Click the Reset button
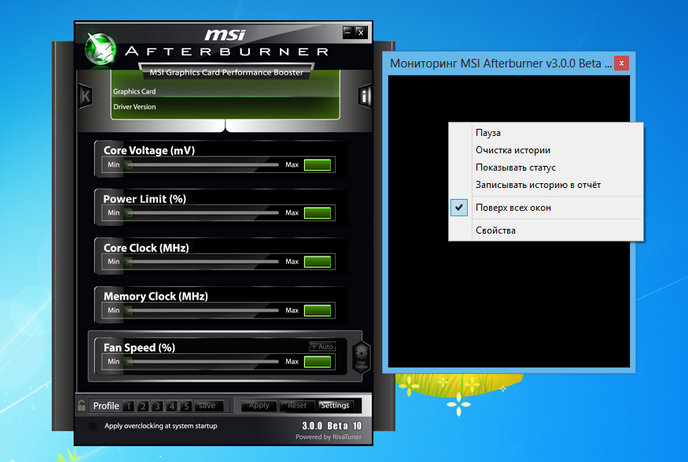Screen dimensions: 688x462 click(297, 405)
